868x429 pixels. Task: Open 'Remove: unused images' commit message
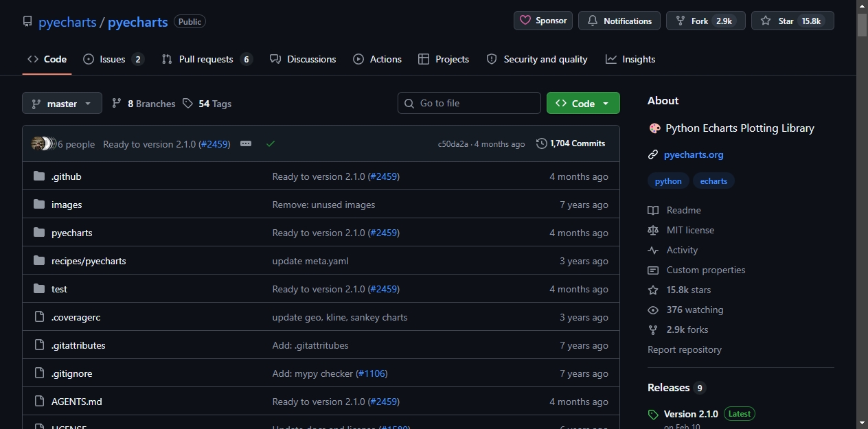coord(323,205)
